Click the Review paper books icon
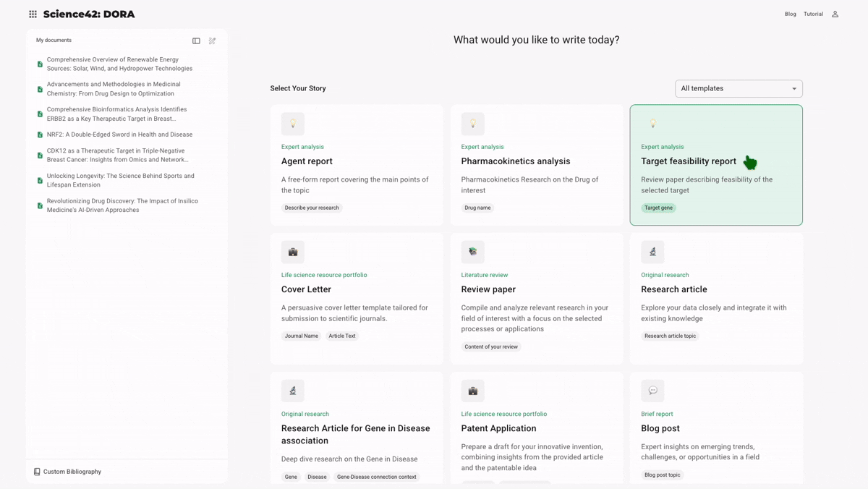Viewport: 868px width, 489px height. 472,252
